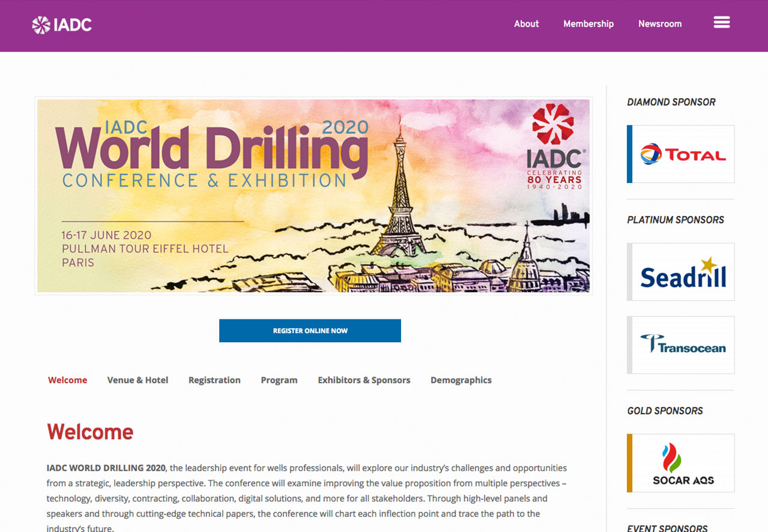Click the Diamond Sponsor heading
This screenshot has width=768, height=532.
pyautogui.click(x=671, y=102)
